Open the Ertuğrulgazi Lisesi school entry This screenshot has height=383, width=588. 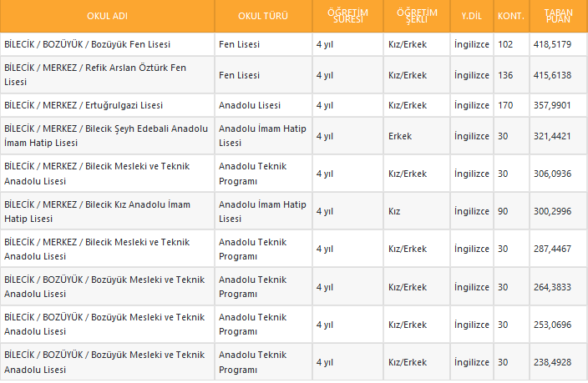tap(84, 106)
